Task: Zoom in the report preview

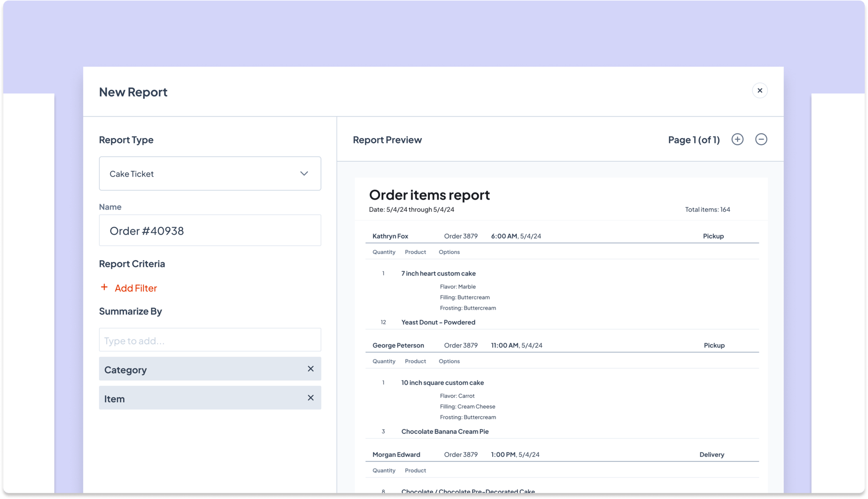Action: pyautogui.click(x=737, y=139)
